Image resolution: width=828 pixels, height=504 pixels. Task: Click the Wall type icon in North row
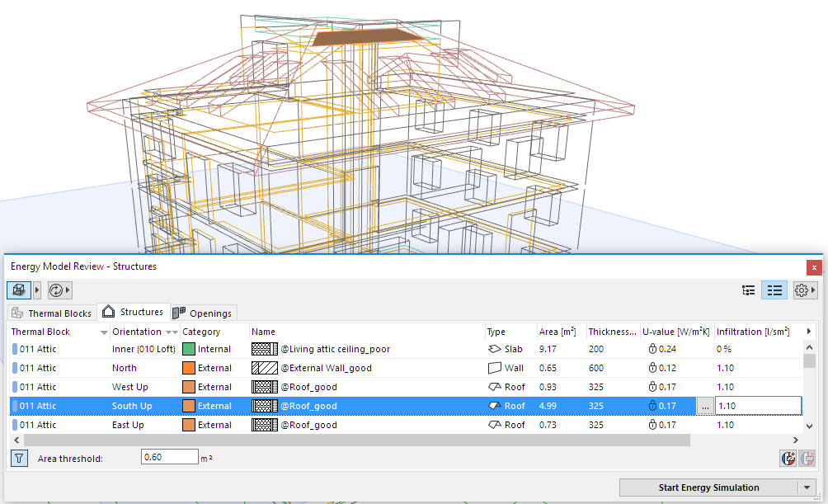[494, 368]
